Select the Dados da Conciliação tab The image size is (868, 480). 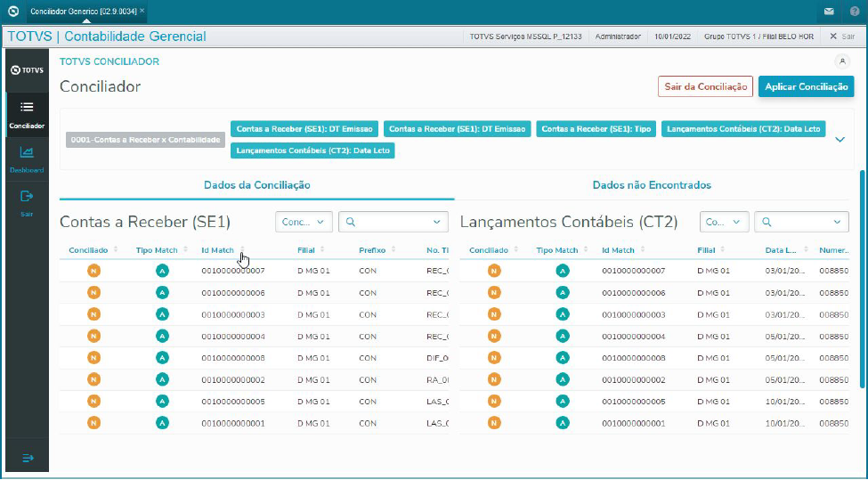[256, 185]
